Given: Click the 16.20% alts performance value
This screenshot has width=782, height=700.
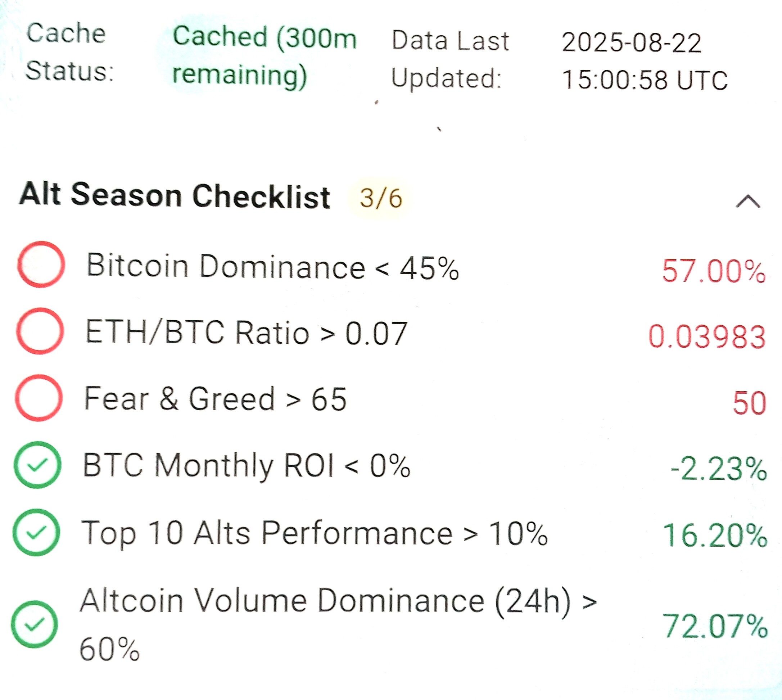Looking at the screenshot, I should (715, 536).
